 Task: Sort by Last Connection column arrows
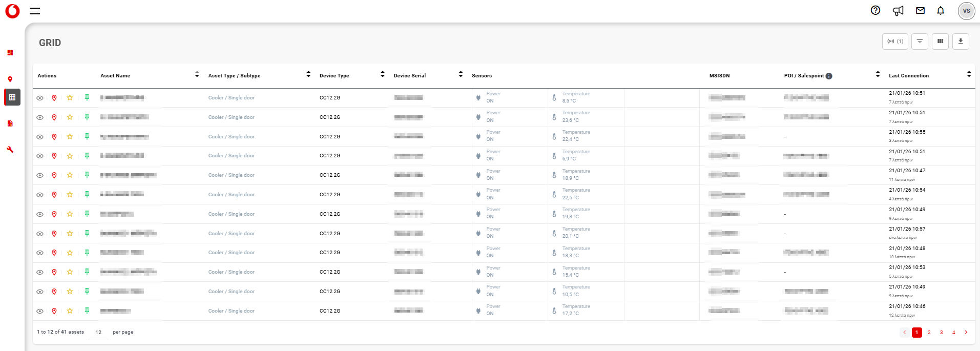(969, 75)
